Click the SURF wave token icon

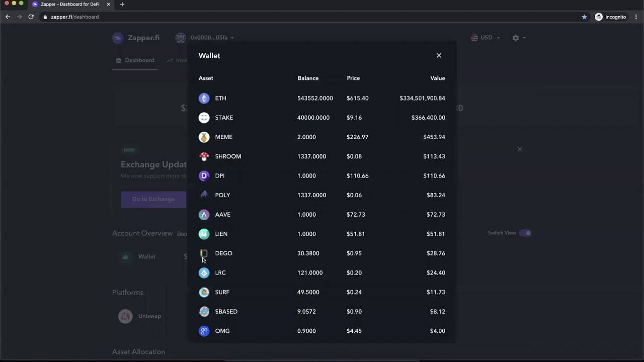click(204, 292)
